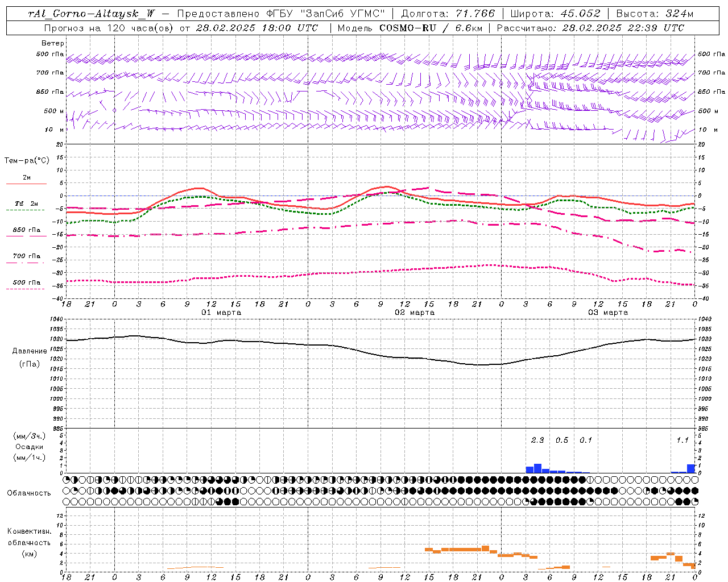Click the 01 марта date label
The height and width of the screenshot is (582, 728).
pos(221,313)
